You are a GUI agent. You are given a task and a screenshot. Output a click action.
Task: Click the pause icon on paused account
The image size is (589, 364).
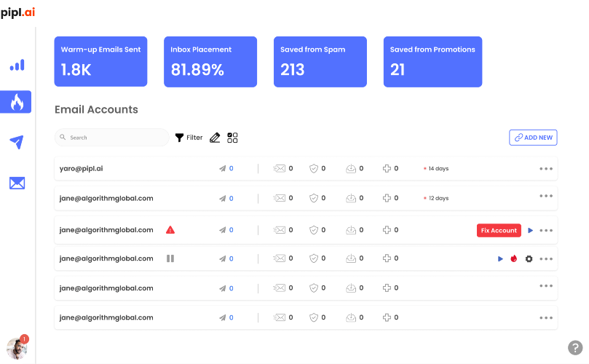point(170,258)
